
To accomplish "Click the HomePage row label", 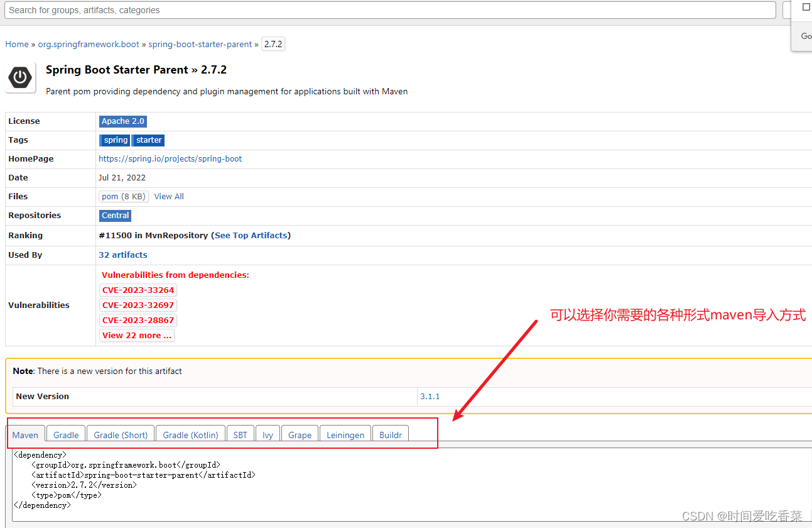I will 31,159.
